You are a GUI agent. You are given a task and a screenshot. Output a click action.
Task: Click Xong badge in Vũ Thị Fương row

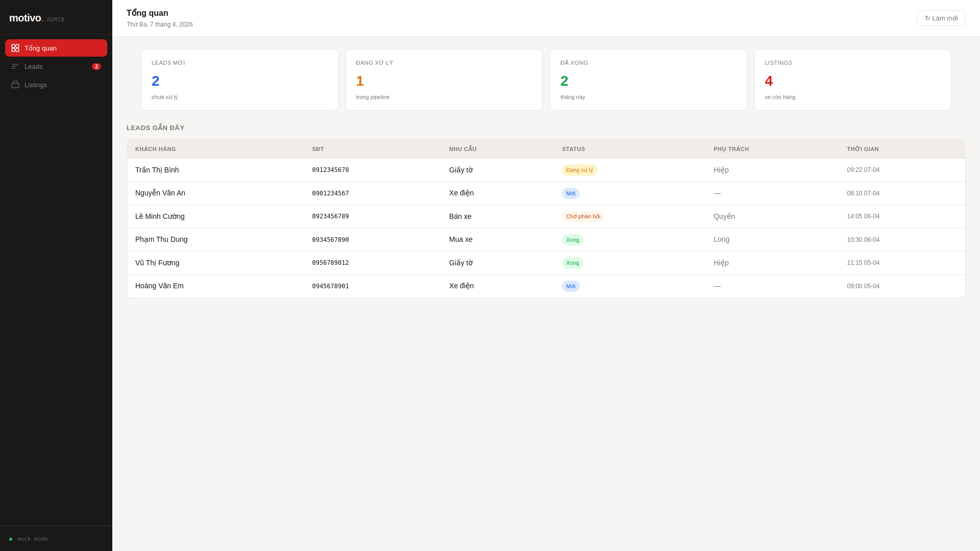pos(573,263)
